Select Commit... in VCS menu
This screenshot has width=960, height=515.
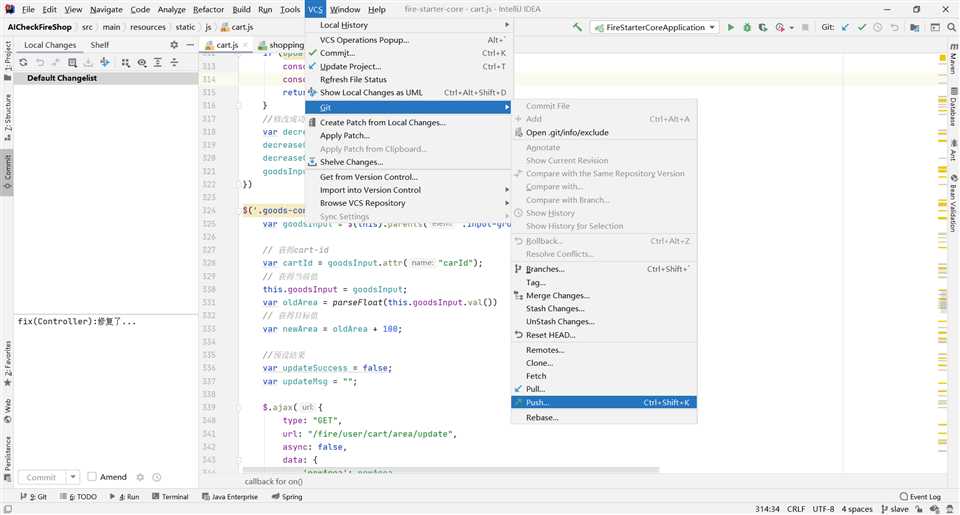click(x=408, y=53)
